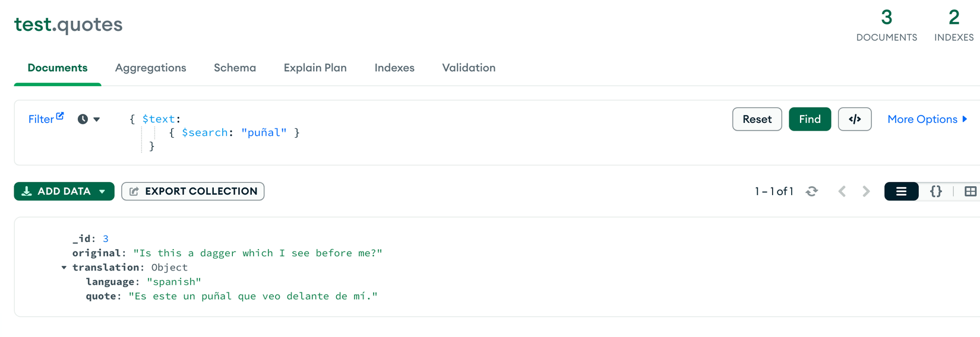The height and width of the screenshot is (337, 980).
Task: Click the Find button
Action: (x=810, y=119)
